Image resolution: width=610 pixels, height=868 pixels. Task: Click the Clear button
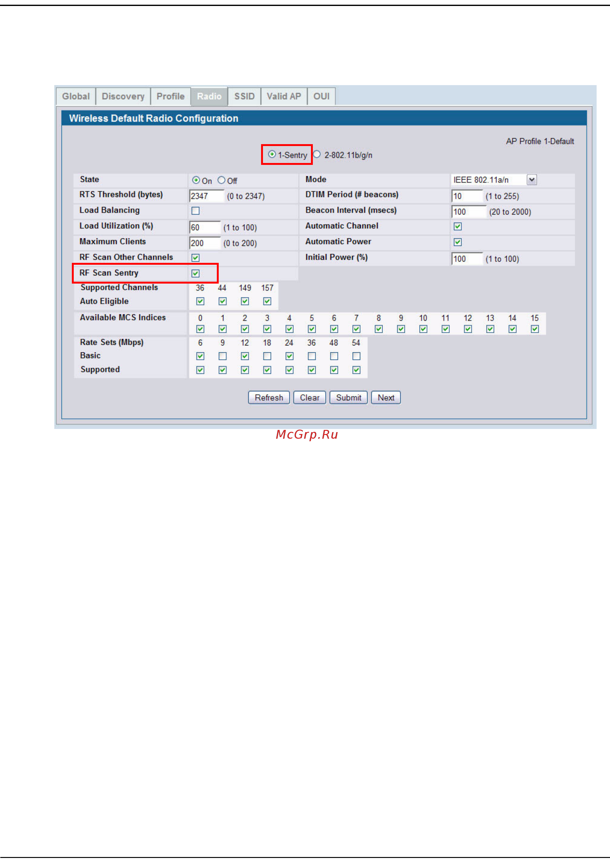(310, 398)
